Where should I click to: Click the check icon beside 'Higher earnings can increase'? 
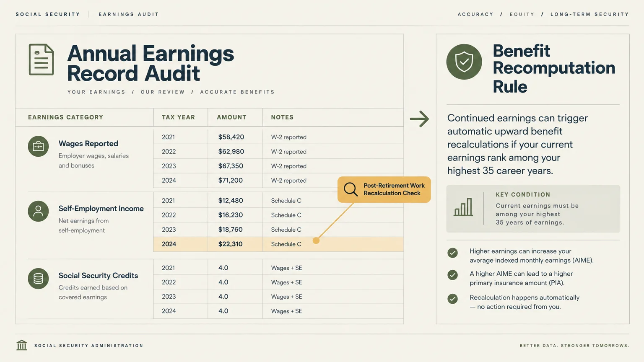pos(452,253)
